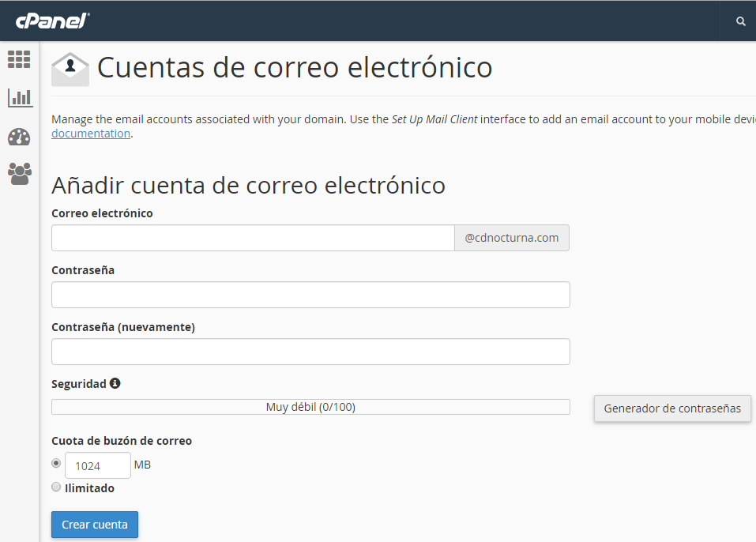Open the Generador de contraseñas
The height and width of the screenshot is (542, 756).
tap(672, 408)
